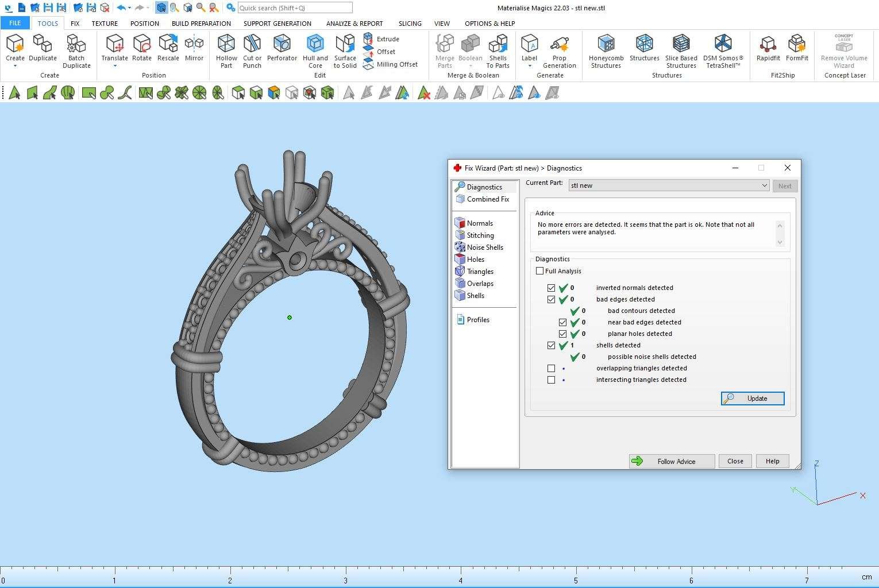Viewport: 879px width, 588px height.
Task: Uncheck the inverted normals detected checkbox
Action: point(552,288)
